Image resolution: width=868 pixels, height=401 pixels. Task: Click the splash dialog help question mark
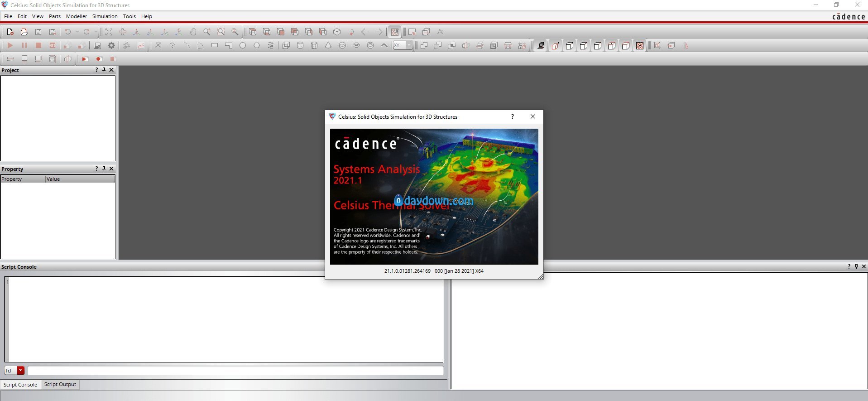pyautogui.click(x=513, y=116)
